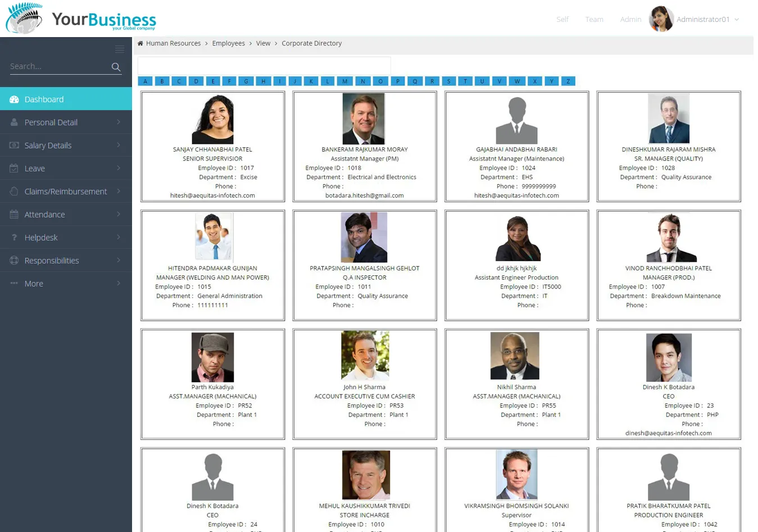This screenshot has height=532, width=758.
Task: Click Nikhil Sharma's photo
Action: coord(515,356)
